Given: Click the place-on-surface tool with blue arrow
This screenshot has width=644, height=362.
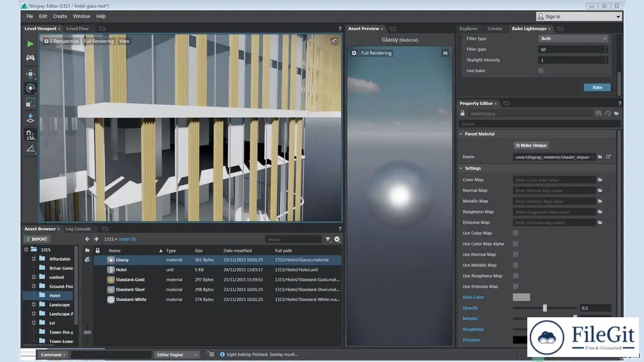Looking at the screenshot, I should pyautogui.click(x=30, y=118).
